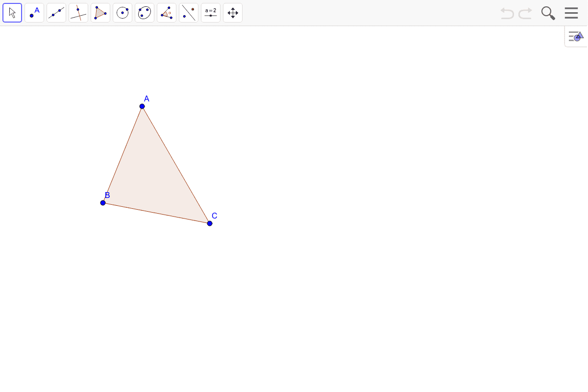The image size is (588, 392).
Task: Select the Polygon tool
Action: [100, 13]
